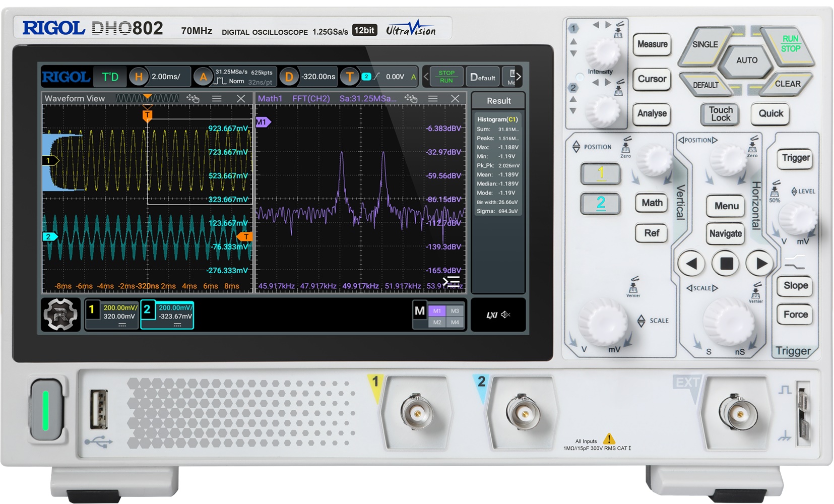This screenshot has width=834, height=504.
Task: Open the Math1 FFT window menu icon
Action: coord(433,99)
